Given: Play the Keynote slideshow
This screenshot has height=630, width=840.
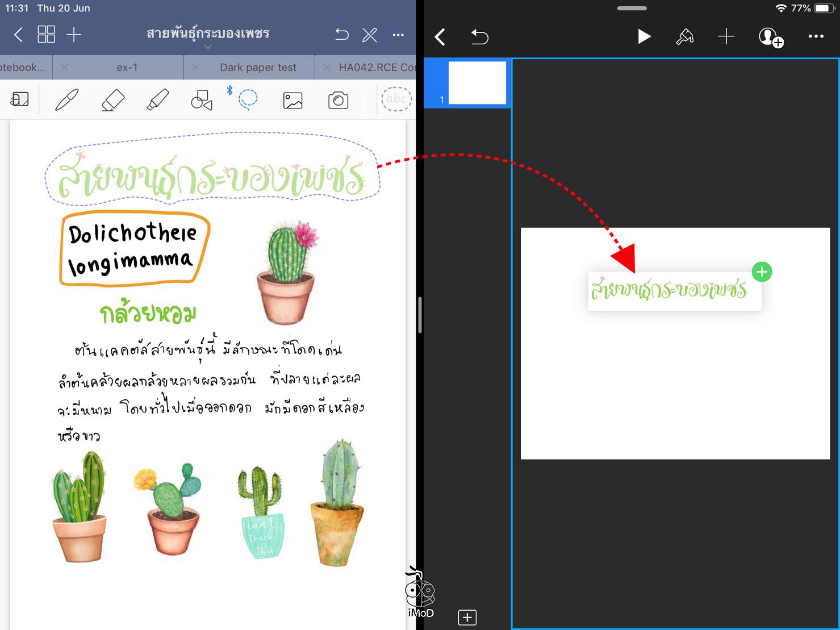Looking at the screenshot, I should pos(643,37).
